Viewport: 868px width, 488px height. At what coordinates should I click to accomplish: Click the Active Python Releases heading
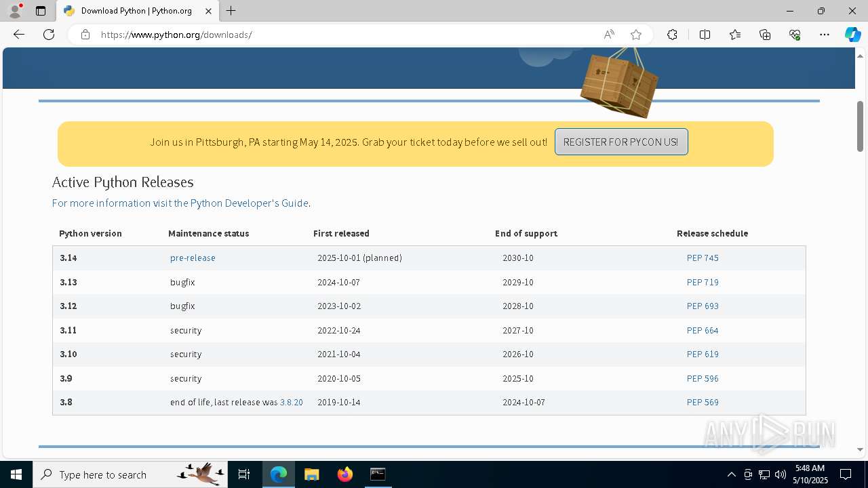123,182
